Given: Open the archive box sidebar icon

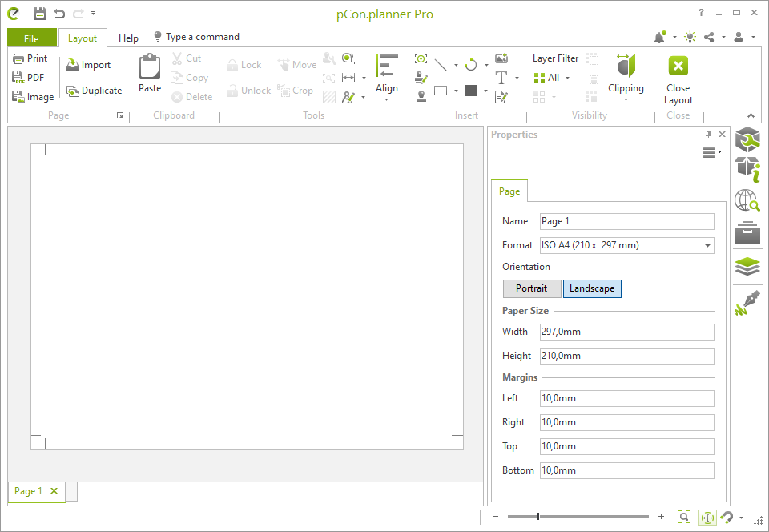Looking at the screenshot, I should pos(747,232).
